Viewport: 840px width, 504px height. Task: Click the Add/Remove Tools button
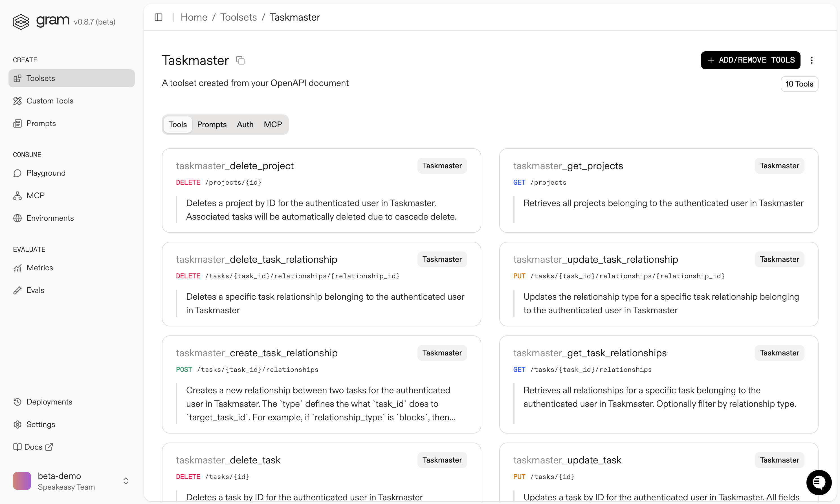click(x=750, y=60)
